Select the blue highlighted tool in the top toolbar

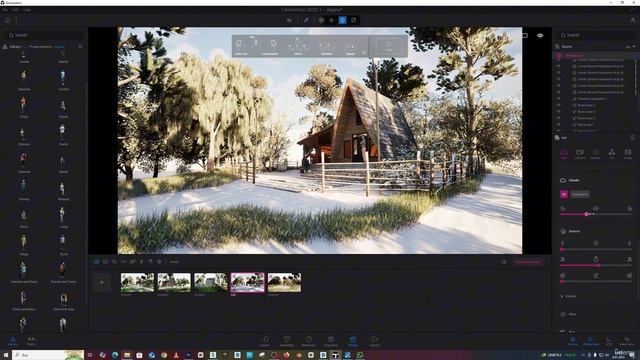click(342, 20)
